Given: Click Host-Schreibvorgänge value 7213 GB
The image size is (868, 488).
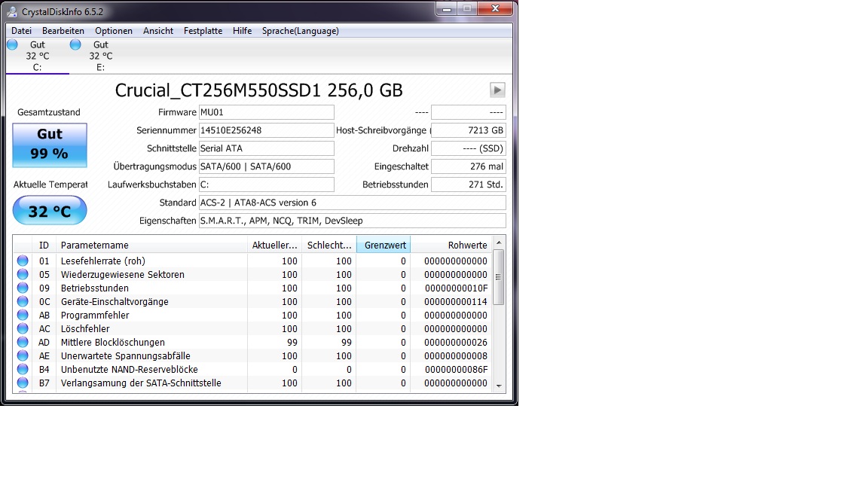Looking at the screenshot, I should (469, 130).
